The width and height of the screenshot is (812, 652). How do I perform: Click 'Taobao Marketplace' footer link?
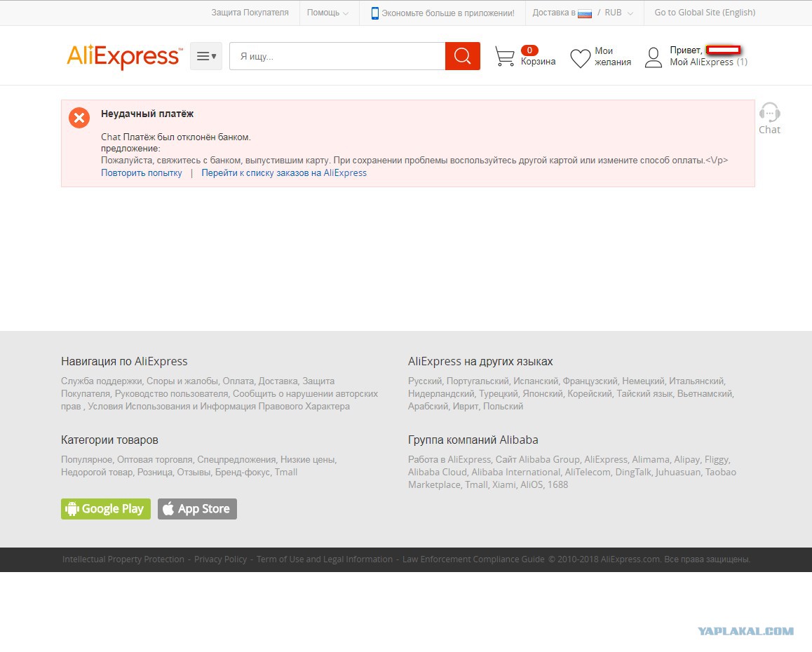pos(720,473)
